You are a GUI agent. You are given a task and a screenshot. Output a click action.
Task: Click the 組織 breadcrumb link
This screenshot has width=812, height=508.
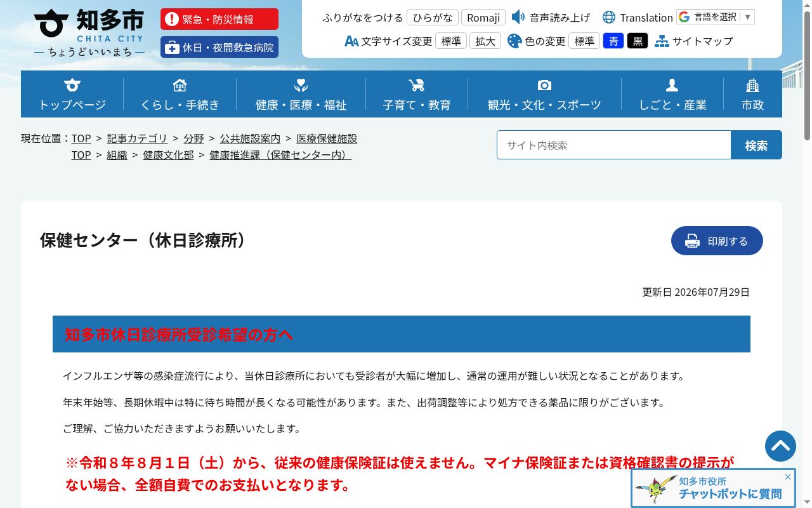(x=117, y=155)
